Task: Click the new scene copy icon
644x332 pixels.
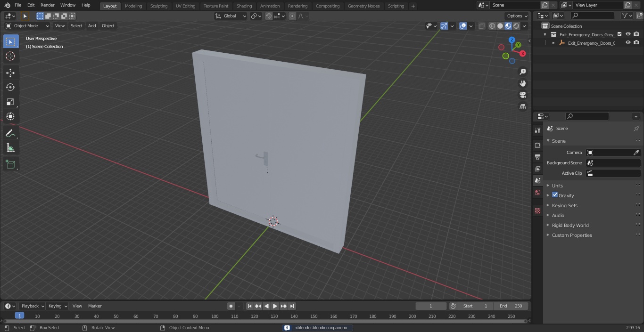Action: pyautogui.click(x=545, y=5)
